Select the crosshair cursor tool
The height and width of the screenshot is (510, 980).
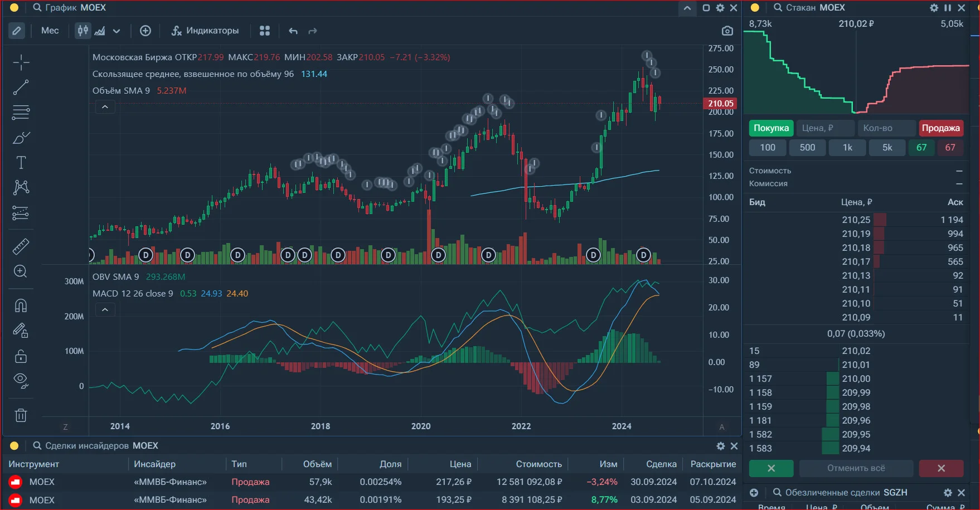[21, 62]
